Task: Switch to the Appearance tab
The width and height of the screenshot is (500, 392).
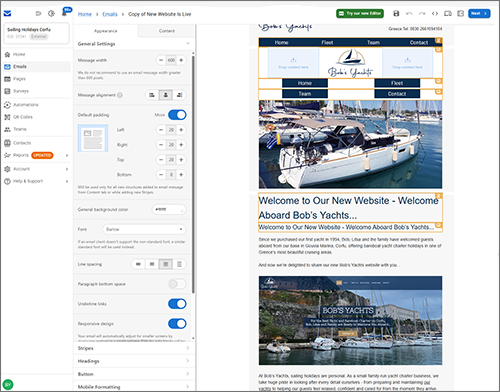Action: [106, 31]
